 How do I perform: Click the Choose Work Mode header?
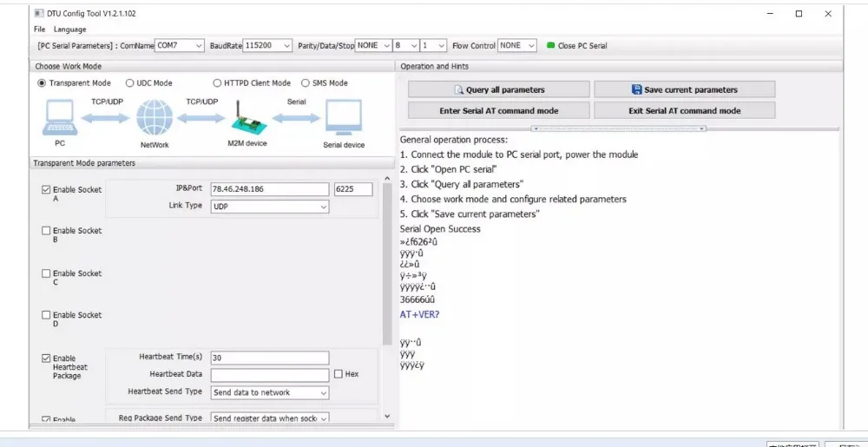(69, 66)
